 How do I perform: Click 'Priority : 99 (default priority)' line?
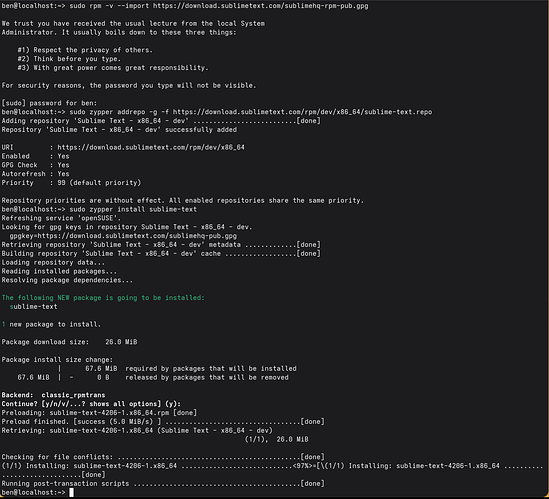(x=71, y=182)
